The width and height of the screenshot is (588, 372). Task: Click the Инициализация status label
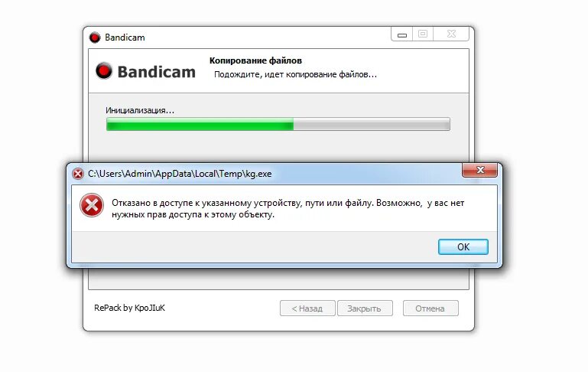point(140,110)
